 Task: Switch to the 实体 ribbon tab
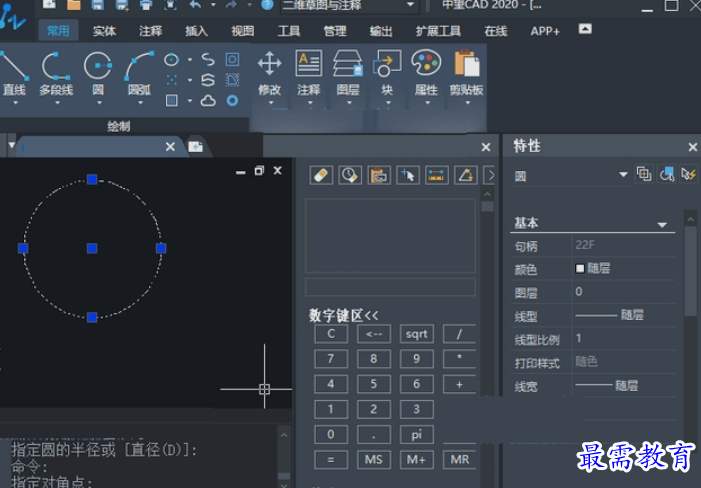pos(105,31)
